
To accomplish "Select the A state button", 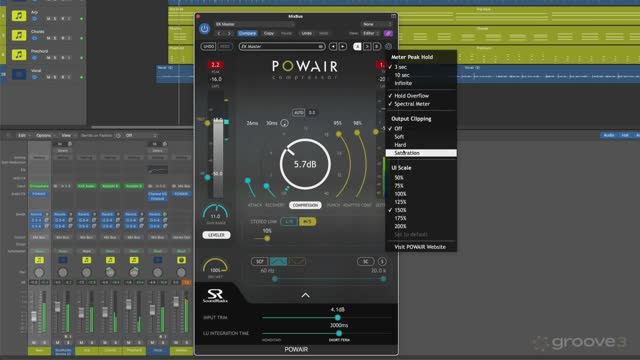I will tap(357, 47).
